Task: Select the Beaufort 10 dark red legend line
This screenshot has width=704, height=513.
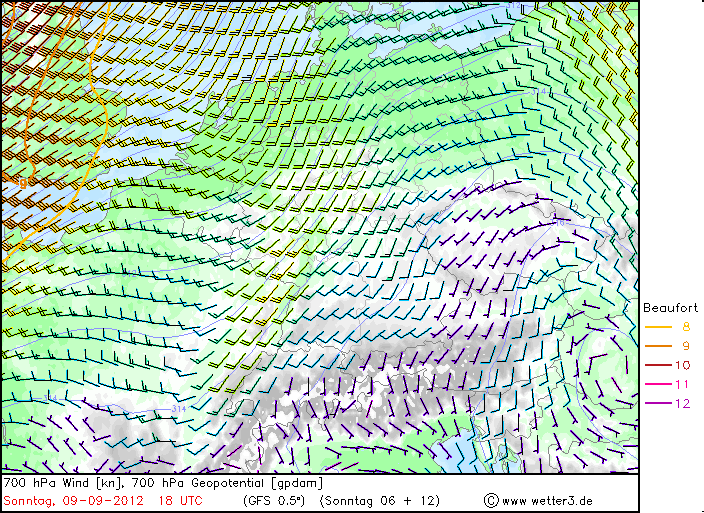Action: (x=657, y=365)
